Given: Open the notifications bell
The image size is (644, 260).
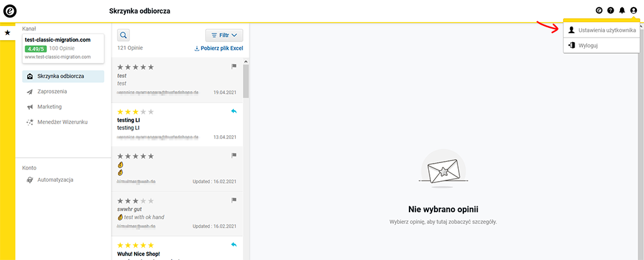Looking at the screenshot, I should (x=622, y=10).
